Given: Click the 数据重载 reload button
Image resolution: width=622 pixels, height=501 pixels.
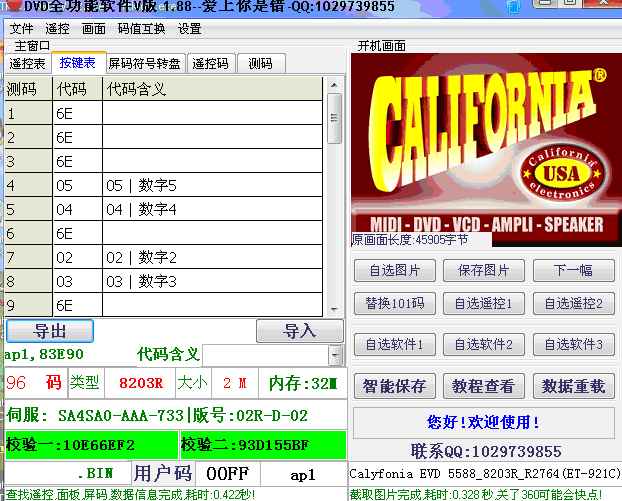Looking at the screenshot, I should [574, 386].
